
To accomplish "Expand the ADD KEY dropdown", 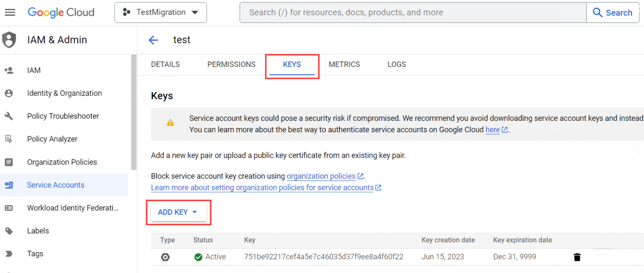I will pos(178,212).
